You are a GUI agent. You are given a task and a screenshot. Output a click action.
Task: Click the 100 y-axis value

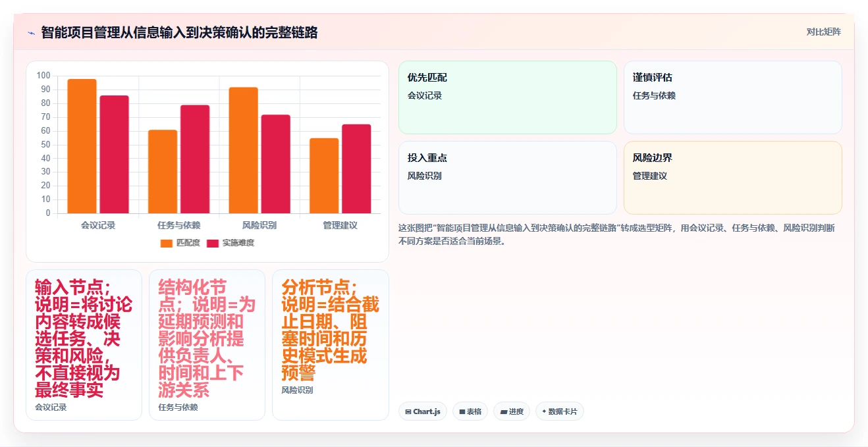[x=43, y=76]
